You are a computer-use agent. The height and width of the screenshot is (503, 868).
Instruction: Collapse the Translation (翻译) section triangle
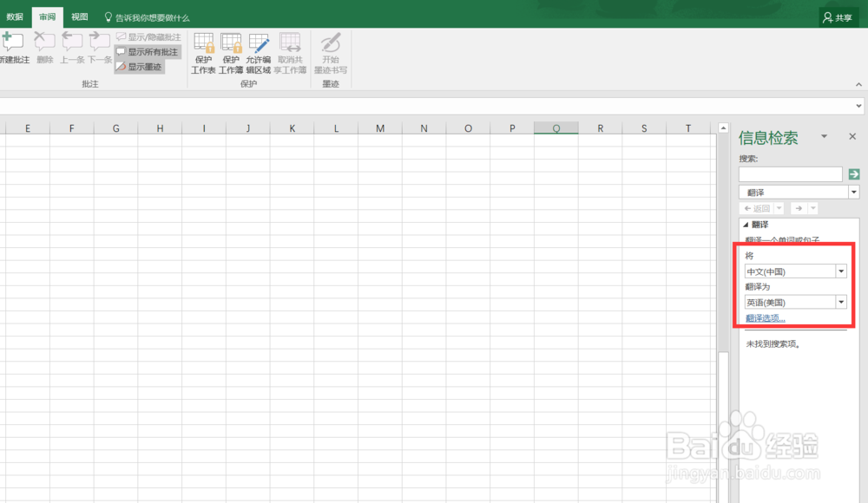[x=746, y=225]
